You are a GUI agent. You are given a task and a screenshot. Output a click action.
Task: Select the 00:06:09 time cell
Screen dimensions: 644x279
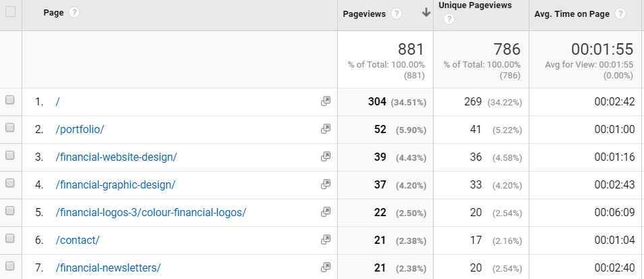tap(614, 212)
